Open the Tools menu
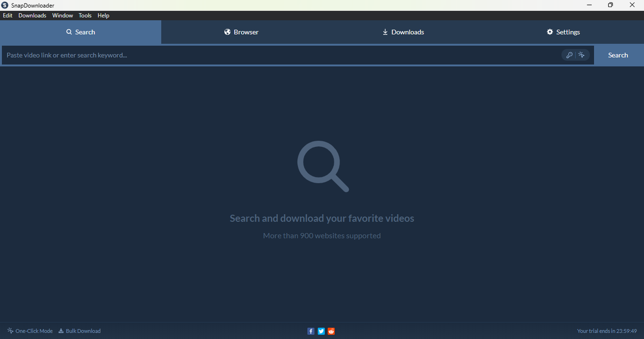Screen dimensions: 644x339 (x=85, y=16)
